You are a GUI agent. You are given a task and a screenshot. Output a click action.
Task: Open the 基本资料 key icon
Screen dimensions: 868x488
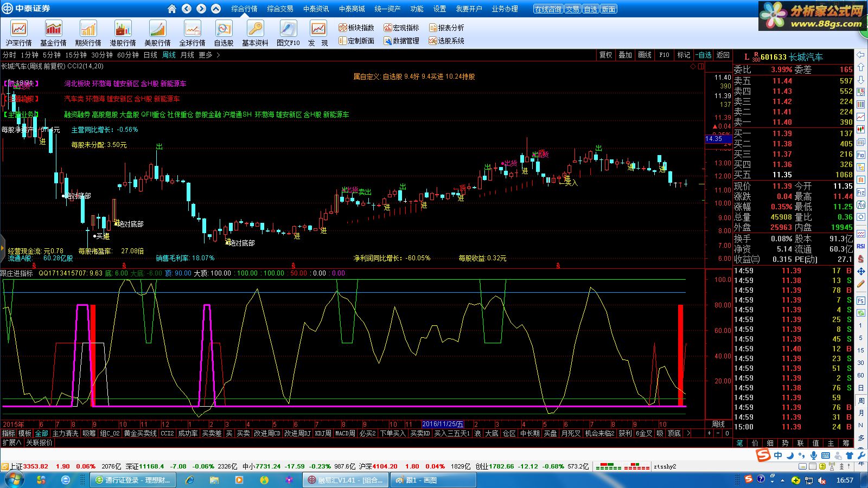click(255, 34)
